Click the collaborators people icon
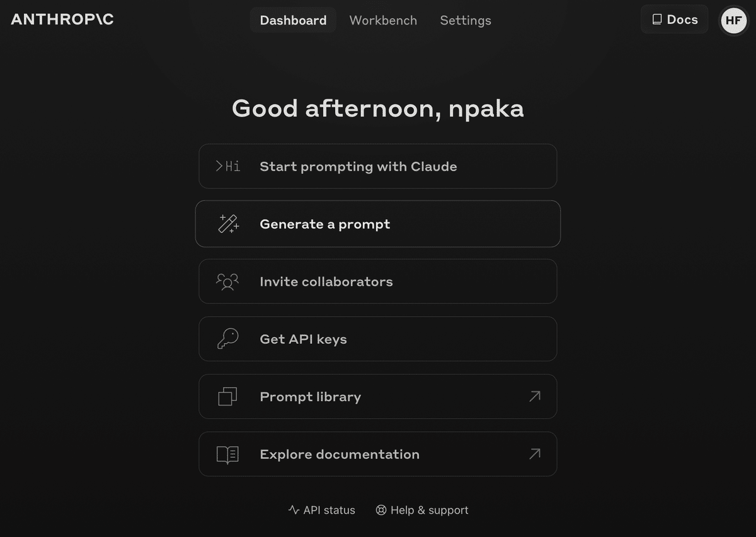Viewport: 756px width, 537px height. (227, 281)
